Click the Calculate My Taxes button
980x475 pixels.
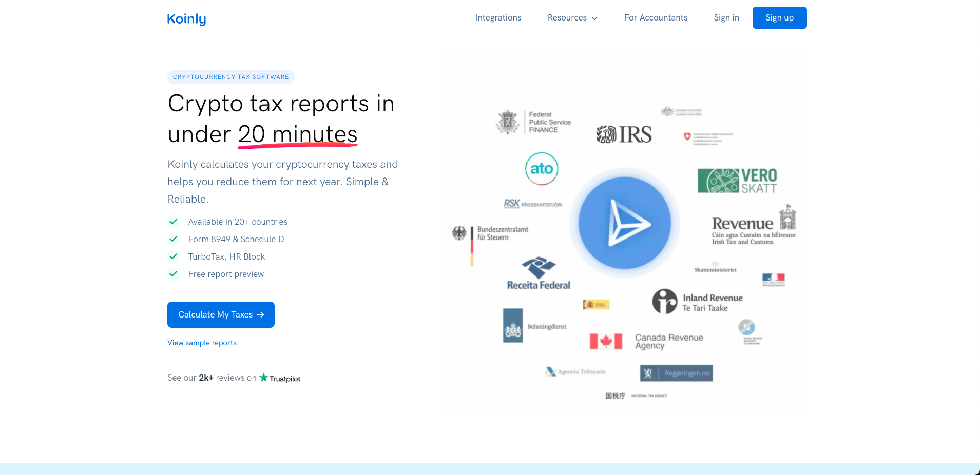pyautogui.click(x=221, y=314)
